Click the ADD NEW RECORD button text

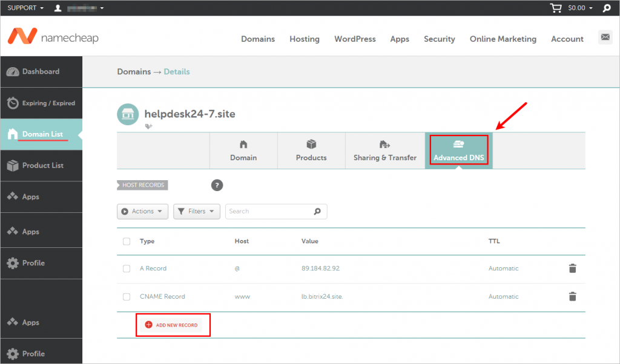(177, 325)
